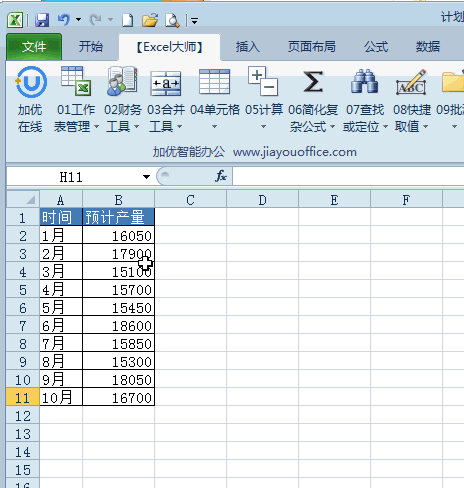Switch to the 开始 tab

pyautogui.click(x=91, y=47)
